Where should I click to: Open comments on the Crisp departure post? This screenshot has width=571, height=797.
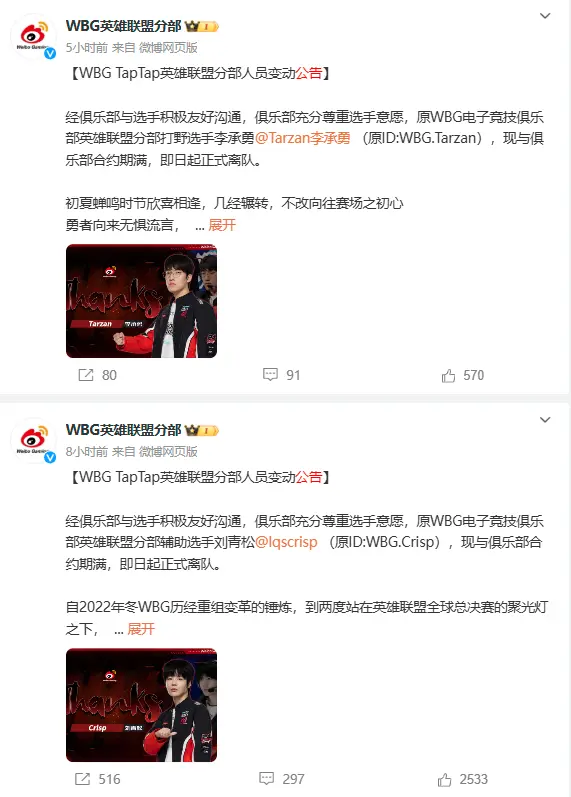266,778
